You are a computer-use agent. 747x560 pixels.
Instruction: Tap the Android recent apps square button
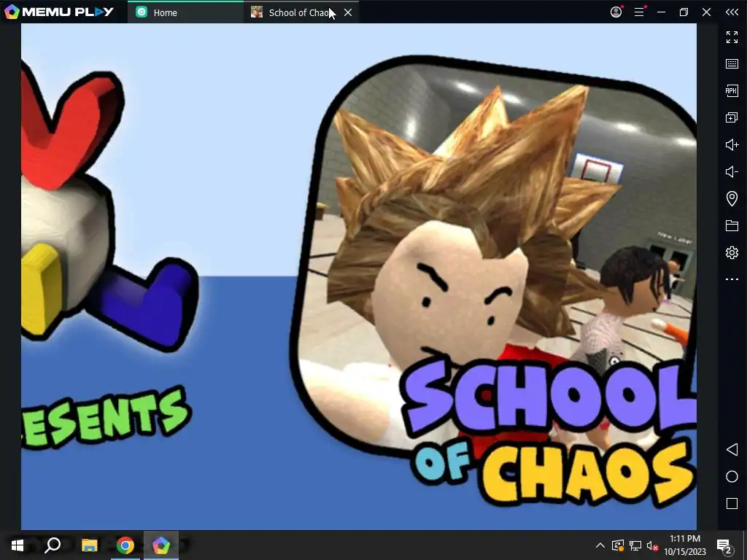[x=732, y=503]
